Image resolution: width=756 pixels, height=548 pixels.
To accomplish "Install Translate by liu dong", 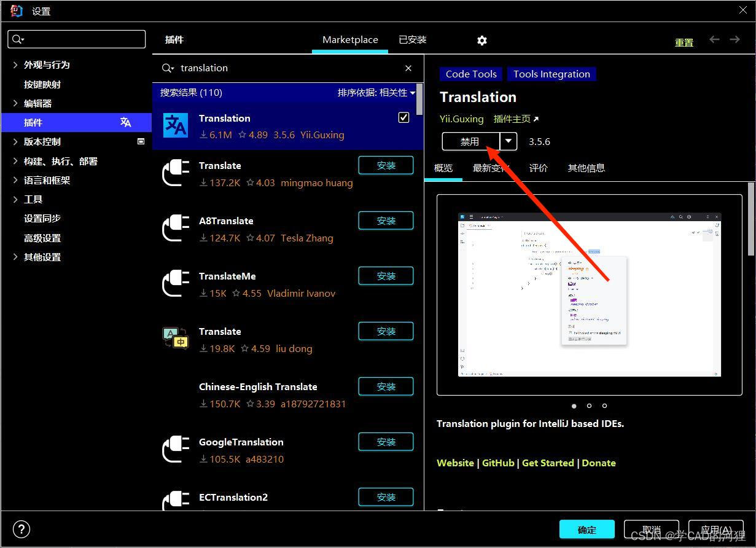I will click(386, 331).
